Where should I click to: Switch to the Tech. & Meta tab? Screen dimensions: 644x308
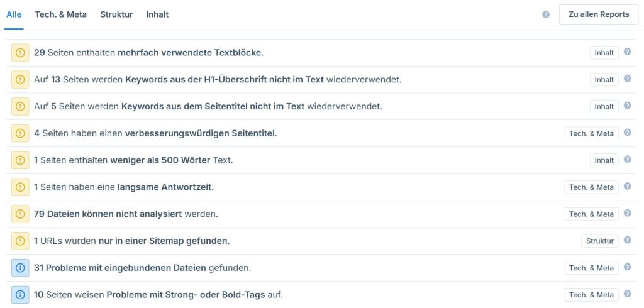pyautogui.click(x=61, y=14)
